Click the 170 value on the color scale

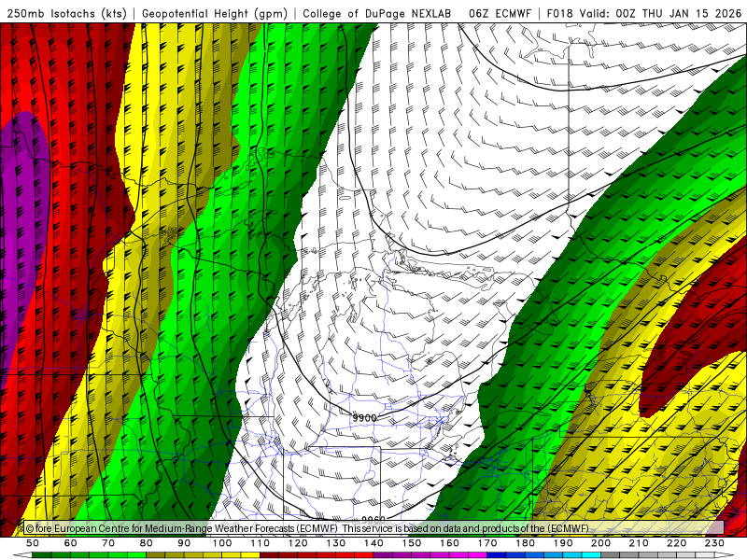tap(487, 543)
